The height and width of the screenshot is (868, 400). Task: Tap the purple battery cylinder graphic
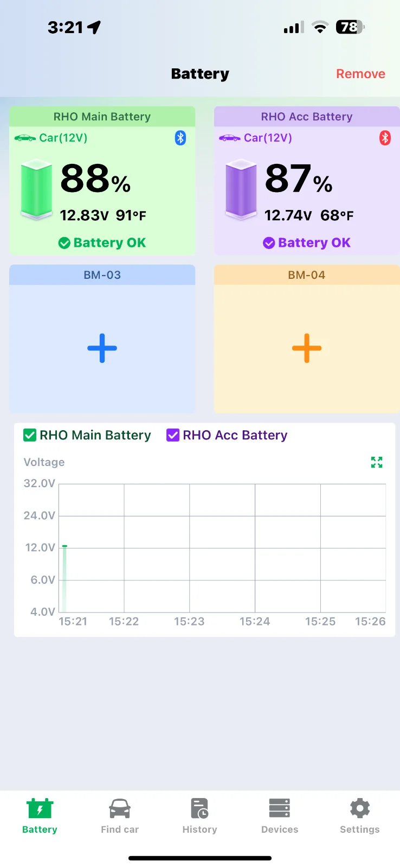[x=241, y=189]
